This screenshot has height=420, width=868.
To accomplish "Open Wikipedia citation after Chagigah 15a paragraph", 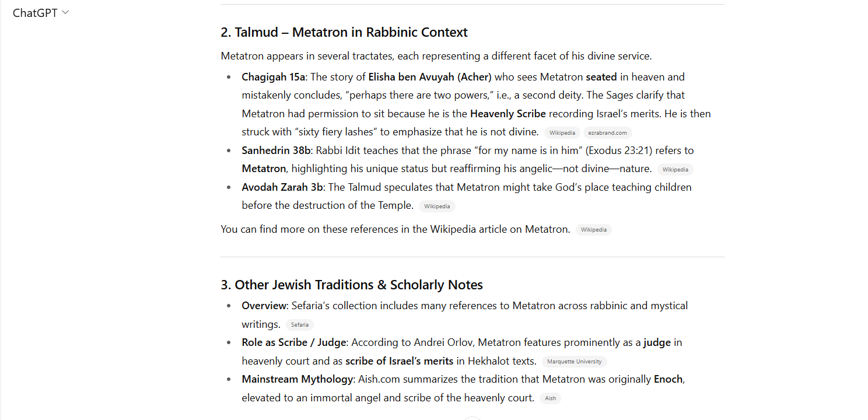I will click(562, 133).
